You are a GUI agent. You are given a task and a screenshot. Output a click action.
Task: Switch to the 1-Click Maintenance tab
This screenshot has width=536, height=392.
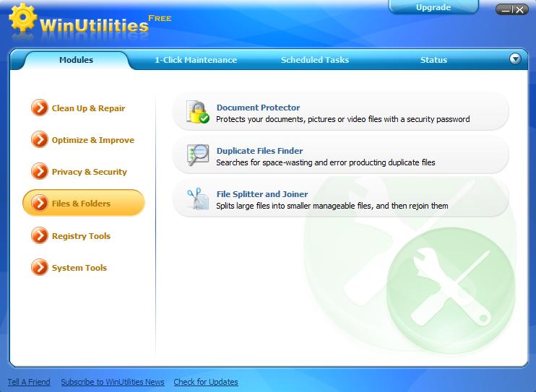click(x=196, y=60)
